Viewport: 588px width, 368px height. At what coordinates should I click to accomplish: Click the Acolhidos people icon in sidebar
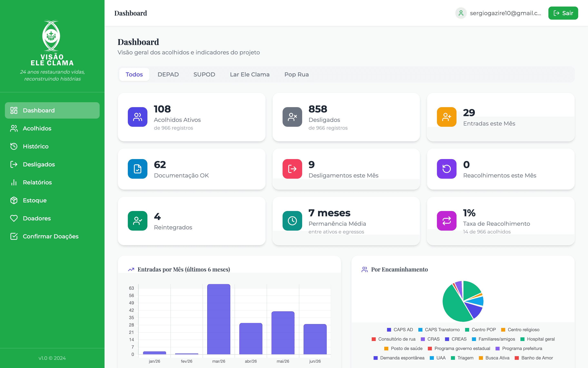click(14, 128)
